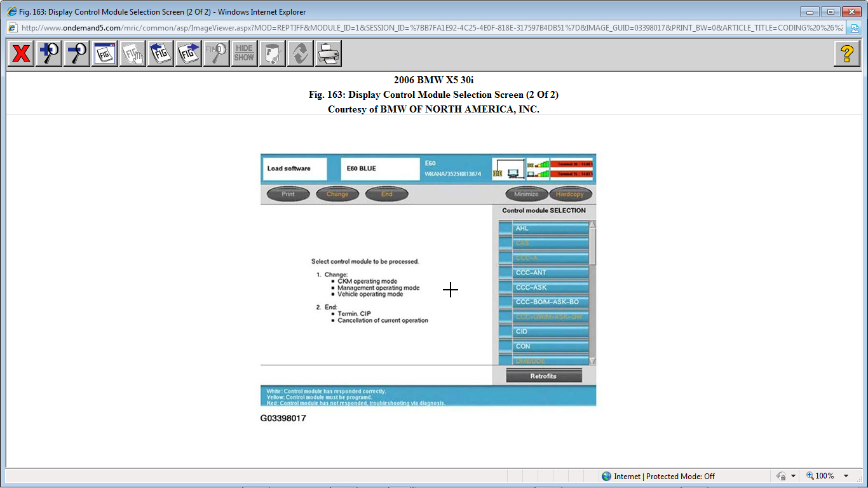The height and width of the screenshot is (488, 868).
Task: Click the connection diagram icon in figure header
Action: (508, 169)
